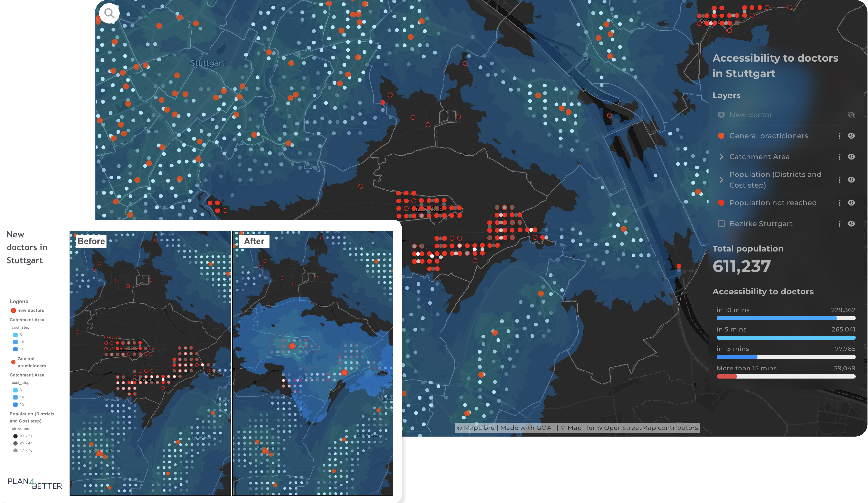Open OpenStreetMap contributors link

(648, 428)
